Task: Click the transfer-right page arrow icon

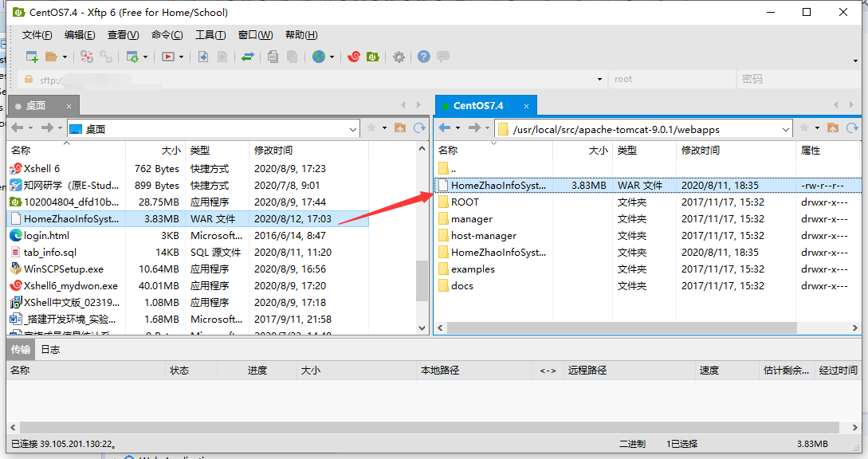Action: [x=222, y=57]
